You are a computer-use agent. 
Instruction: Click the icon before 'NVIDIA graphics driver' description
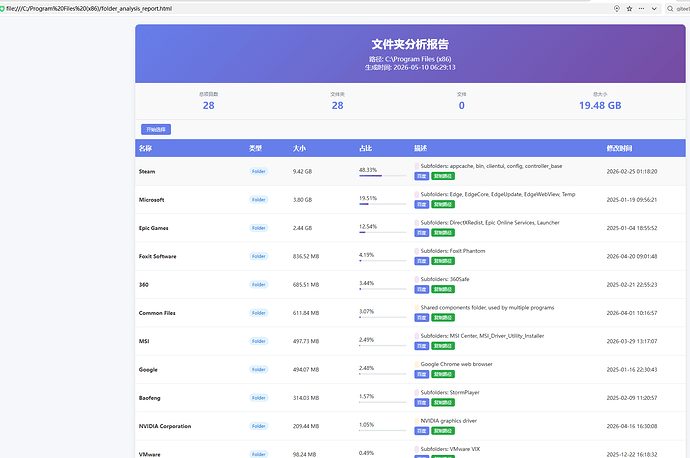[x=417, y=421]
